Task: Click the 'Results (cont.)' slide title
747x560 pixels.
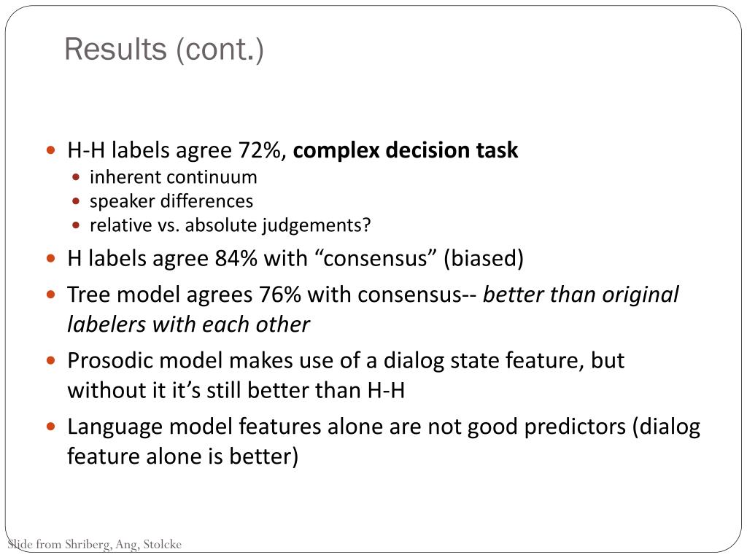Action: click(164, 50)
